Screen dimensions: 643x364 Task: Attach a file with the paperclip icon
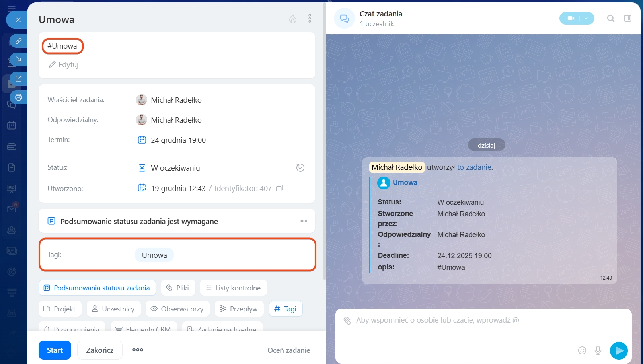[347, 320]
